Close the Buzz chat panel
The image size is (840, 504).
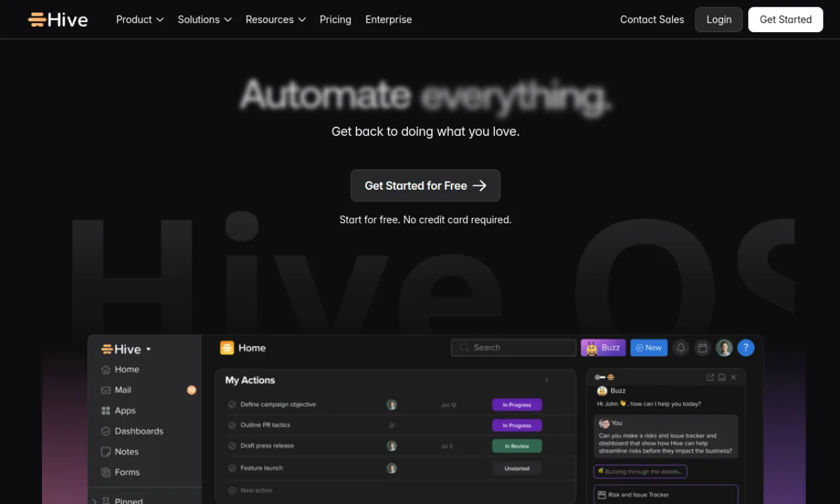coord(734,377)
